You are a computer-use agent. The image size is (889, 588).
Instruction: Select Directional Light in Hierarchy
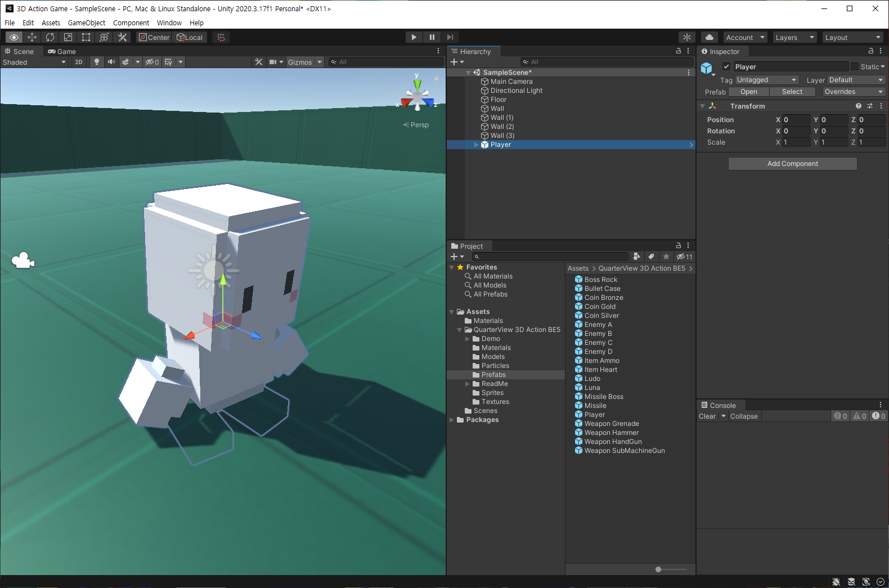[x=517, y=91]
